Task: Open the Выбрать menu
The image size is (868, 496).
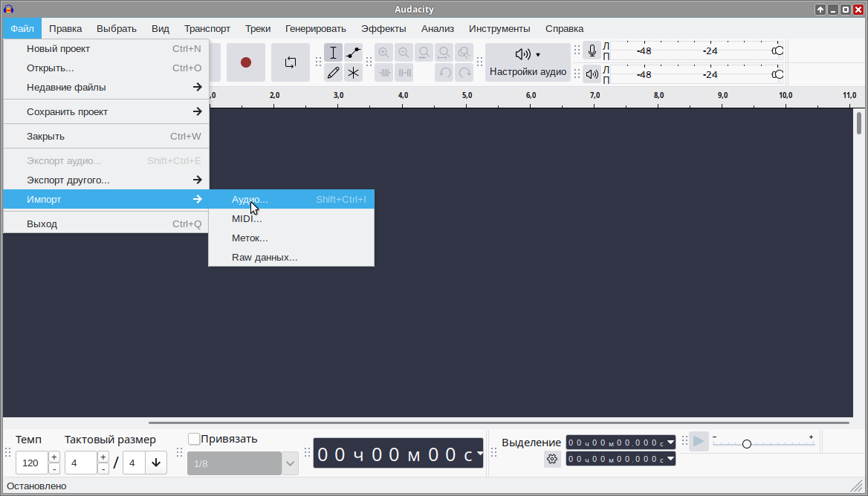Action: tap(116, 29)
